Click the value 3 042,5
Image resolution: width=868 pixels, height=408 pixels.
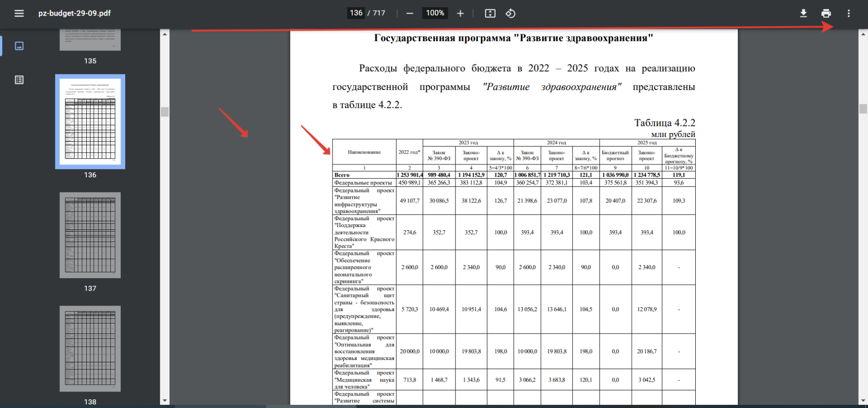[647, 380]
